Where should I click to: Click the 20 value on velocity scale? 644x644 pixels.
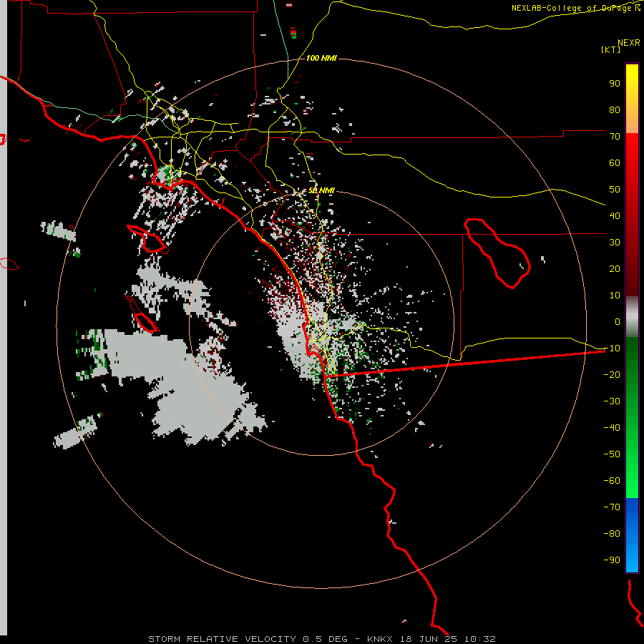pyautogui.click(x=615, y=269)
